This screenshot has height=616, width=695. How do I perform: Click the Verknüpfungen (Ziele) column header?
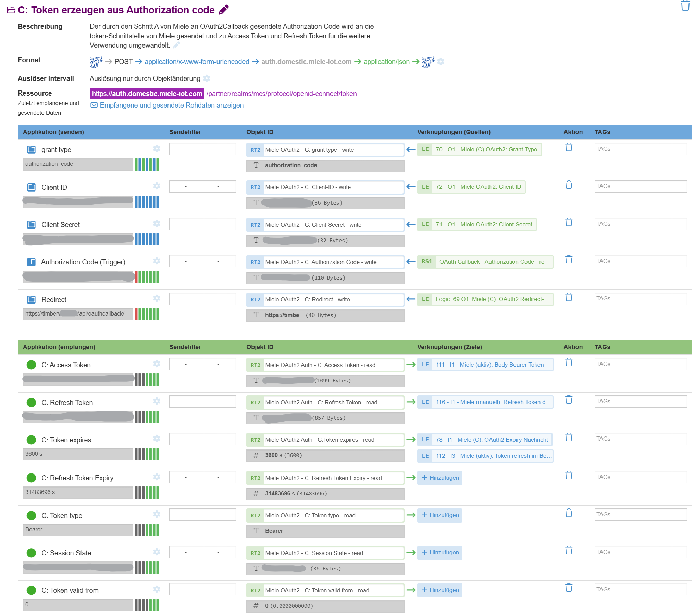[x=449, y=347]
